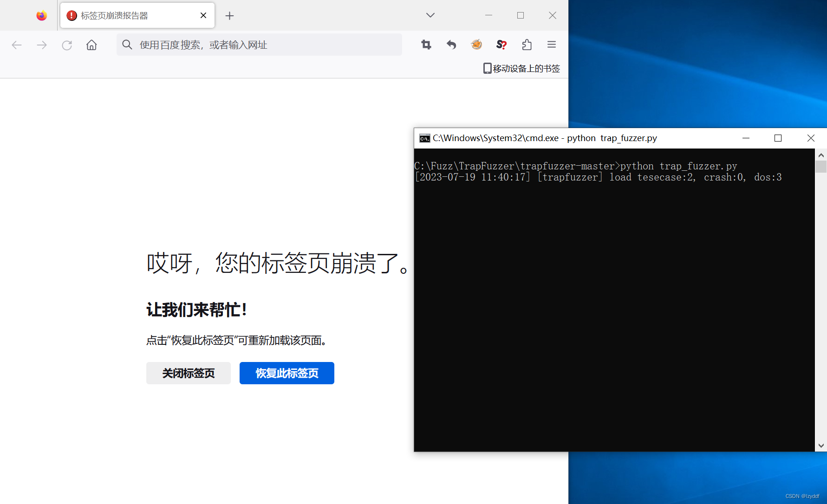Click the tab crashed heading text
This screenshot has width=827, height=504.
pos(278,263)
